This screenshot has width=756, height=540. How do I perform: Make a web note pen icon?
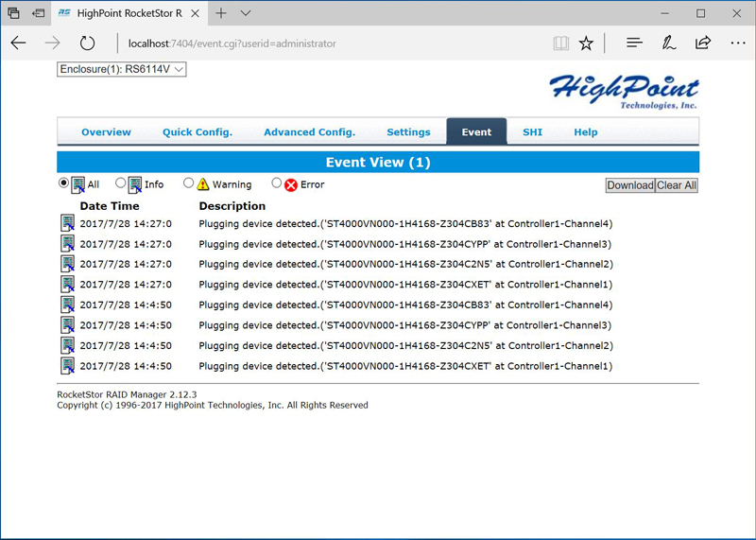669,43
